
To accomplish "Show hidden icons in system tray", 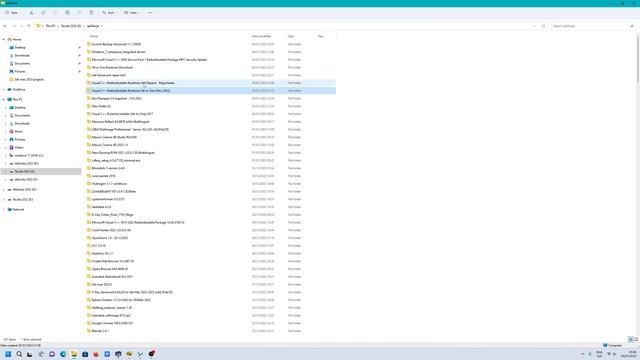I will point(583,354).
